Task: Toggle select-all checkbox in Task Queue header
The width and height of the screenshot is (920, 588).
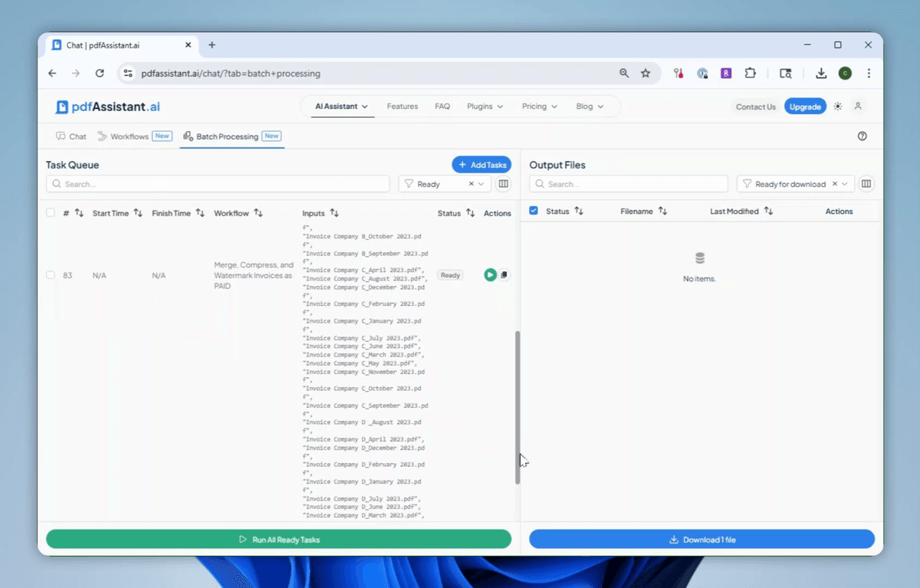Action: coord(51,213)
